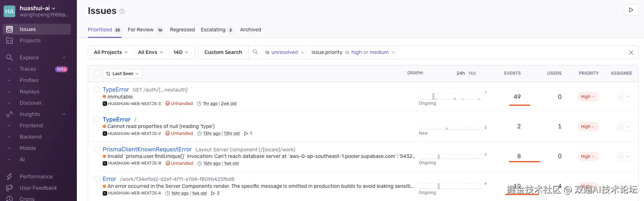Open the Escalating tab
The height and width of the screenshot is (201, 644).
coord(213,30)
